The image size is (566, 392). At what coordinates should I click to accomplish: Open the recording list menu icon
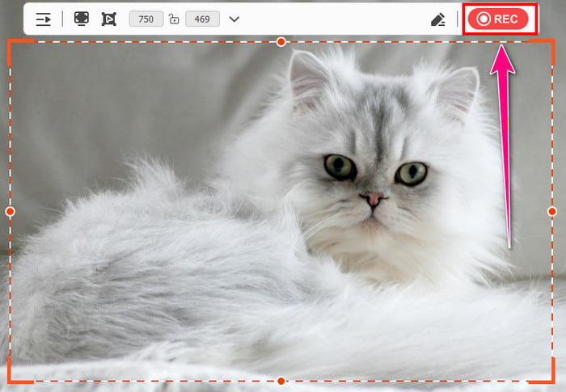pos(44,19)
